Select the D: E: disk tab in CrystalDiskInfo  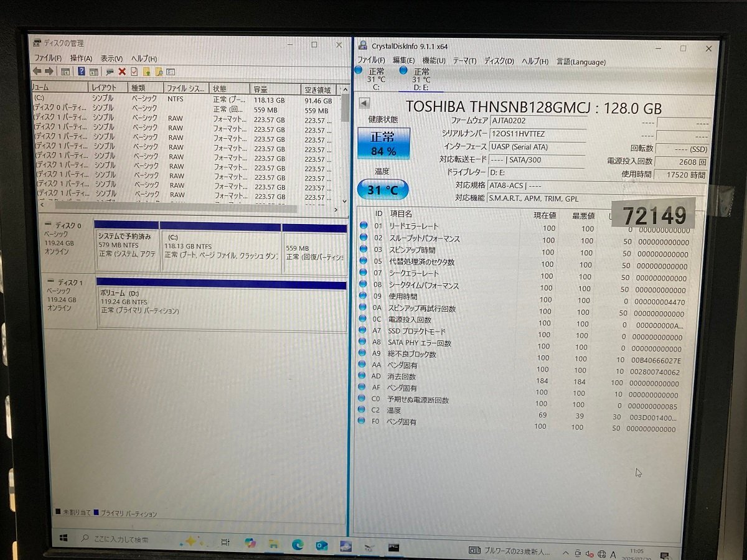421,79
